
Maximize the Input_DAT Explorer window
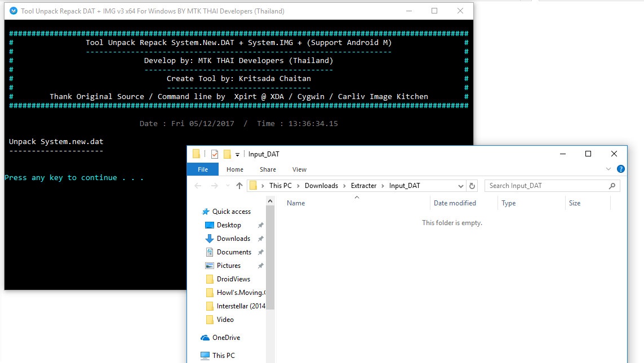[588, 154]
